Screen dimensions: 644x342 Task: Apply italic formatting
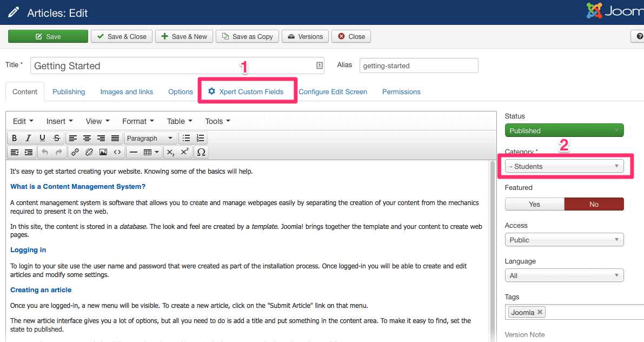coord(29,138)
